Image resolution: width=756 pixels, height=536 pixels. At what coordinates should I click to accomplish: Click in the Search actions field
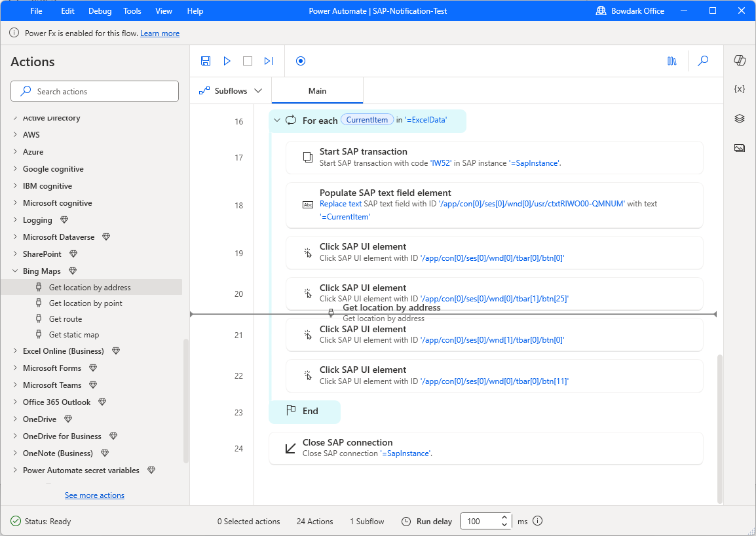coord(94,91)
